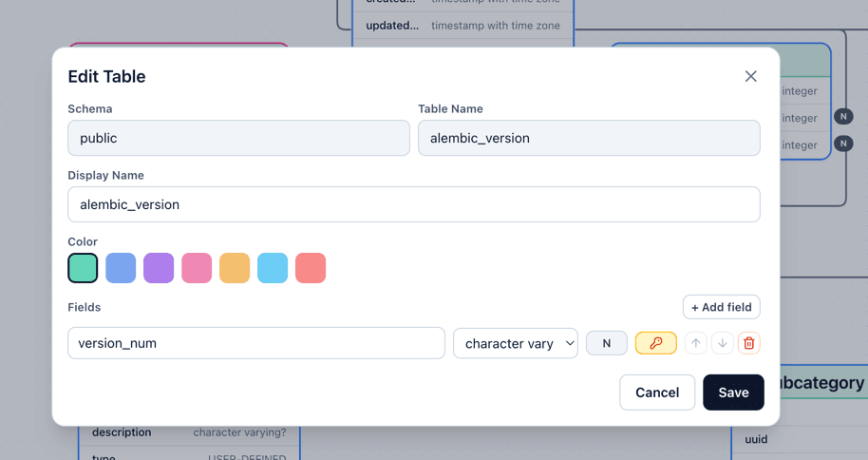Viewport: 868px width, 460px height.
Task: Click the description row in background table
Action: pyautogui.click(x=189, y=432)
